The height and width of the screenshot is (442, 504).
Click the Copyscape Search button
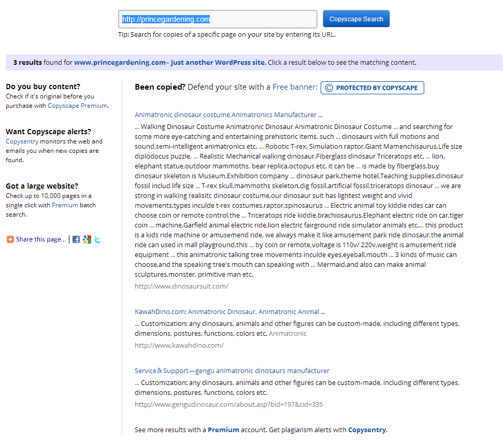[356, 19]
